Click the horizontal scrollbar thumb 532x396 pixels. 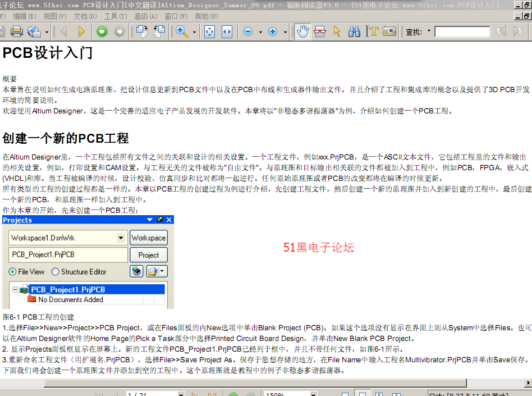[x=255, y=383]
